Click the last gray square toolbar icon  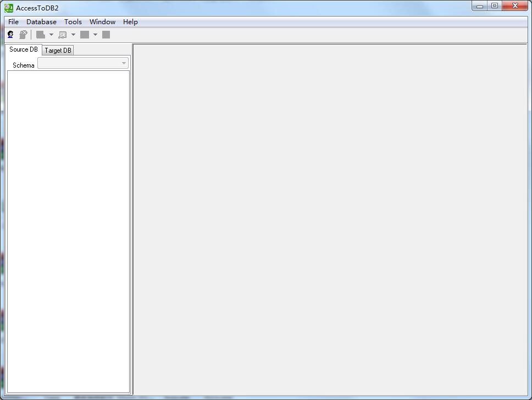pyautogui.click(x=106, y=35)
